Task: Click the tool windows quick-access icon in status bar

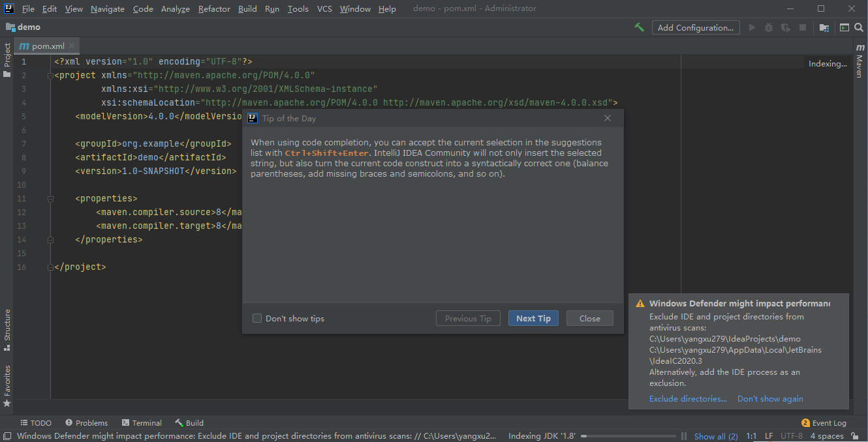Action: pos(7,436)
